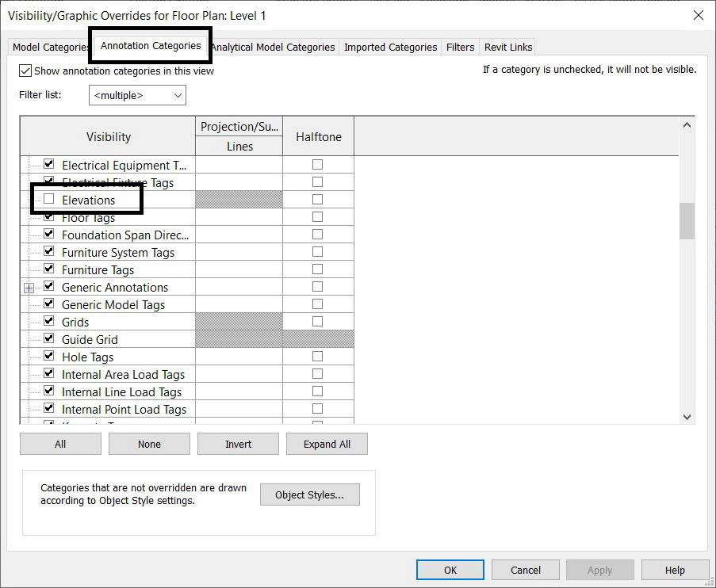The width and height of the screenshot is (716, 588).
Task: Click the Cancel button
Action: pyautogui.click(x=525, y=570)
